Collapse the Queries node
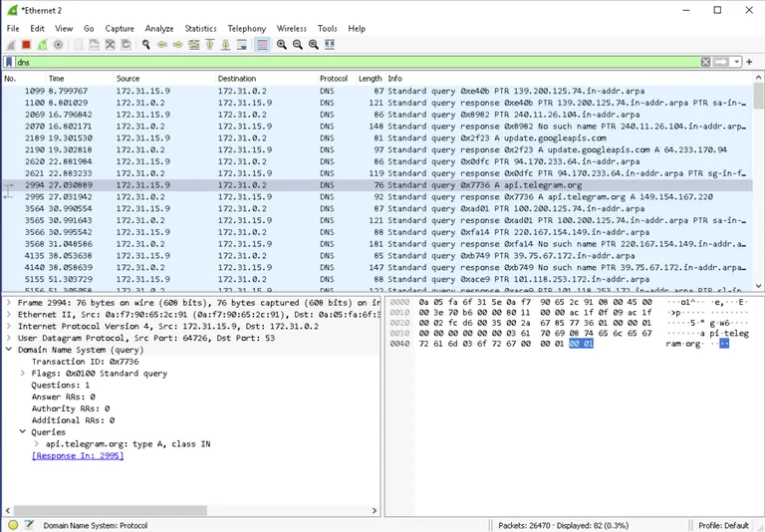 (x=23, y=432)
